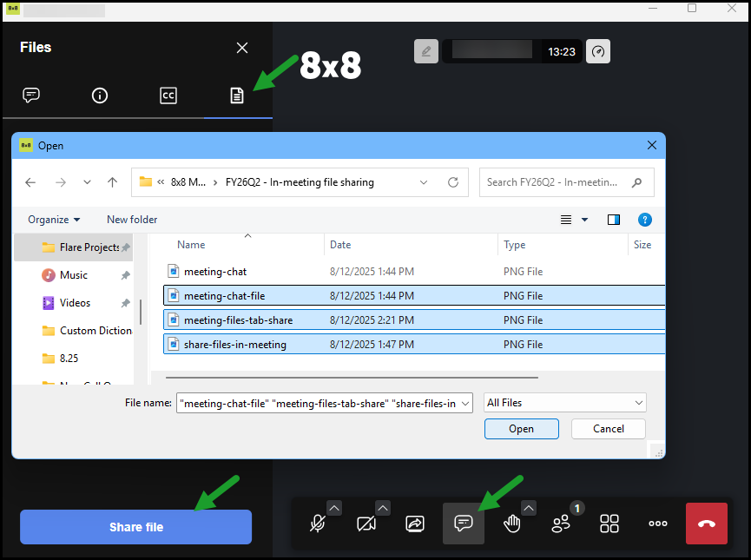The image size is (751, 560).
Task: Open the meeting info tab icon
Action: coord(100,96)
